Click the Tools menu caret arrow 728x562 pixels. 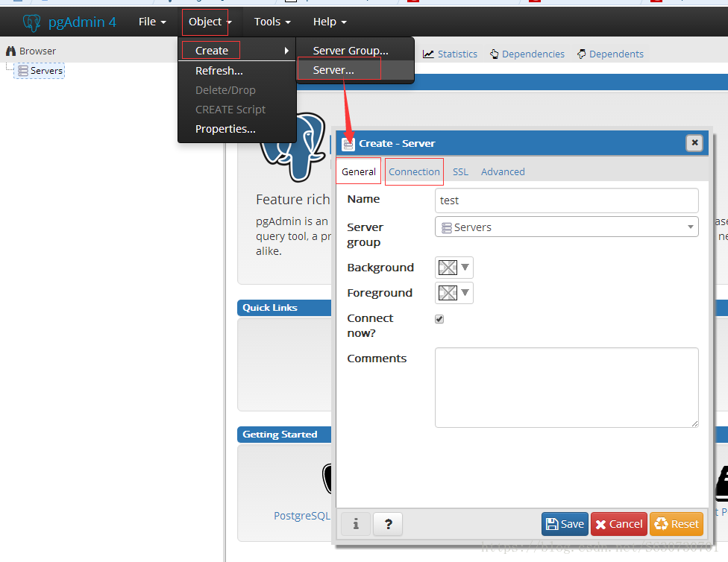click(288, 22)
